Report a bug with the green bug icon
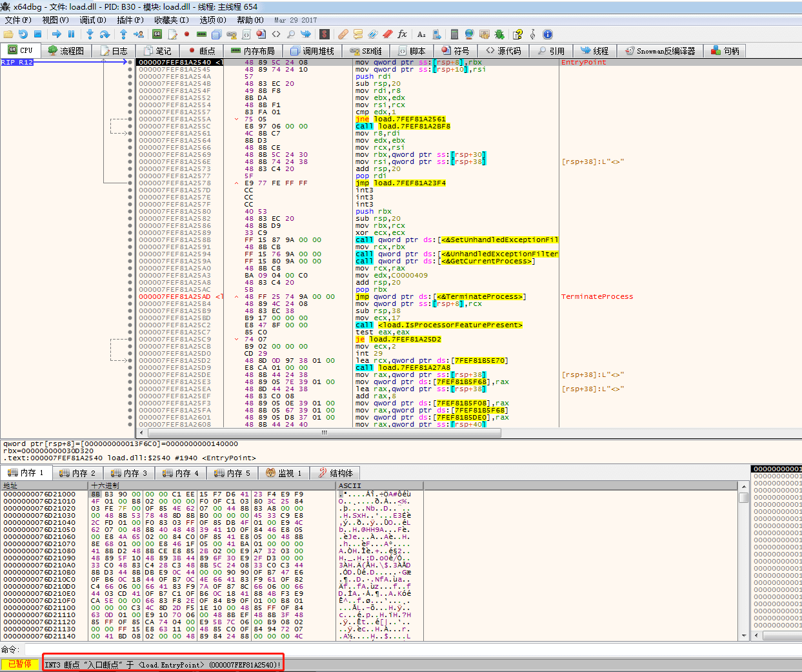 (499, 34)
